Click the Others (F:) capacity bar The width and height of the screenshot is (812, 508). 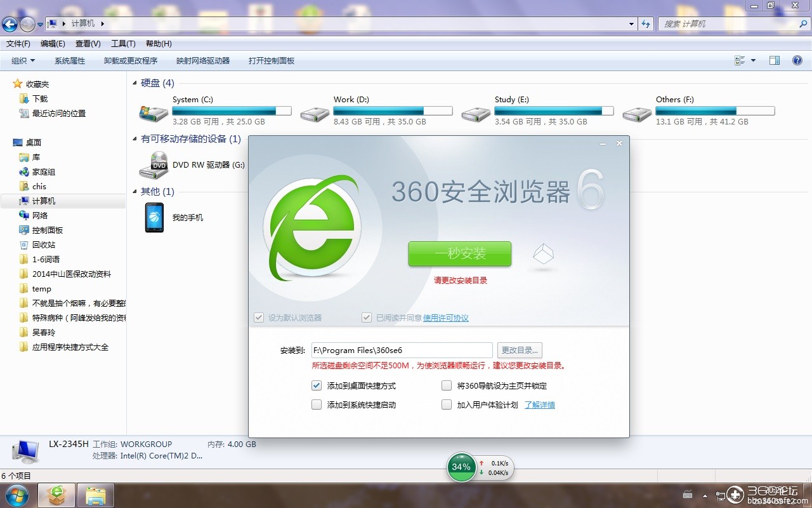tap(716, 110)
